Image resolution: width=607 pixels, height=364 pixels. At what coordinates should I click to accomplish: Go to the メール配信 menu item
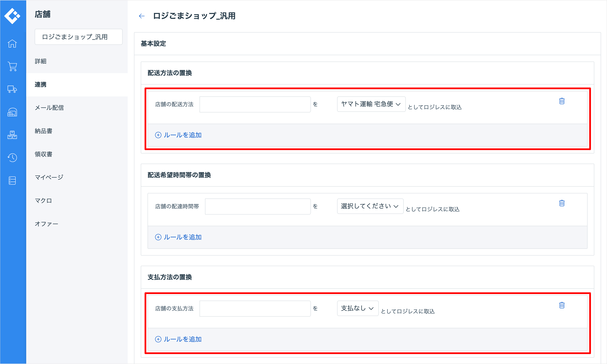coord(49,108)
